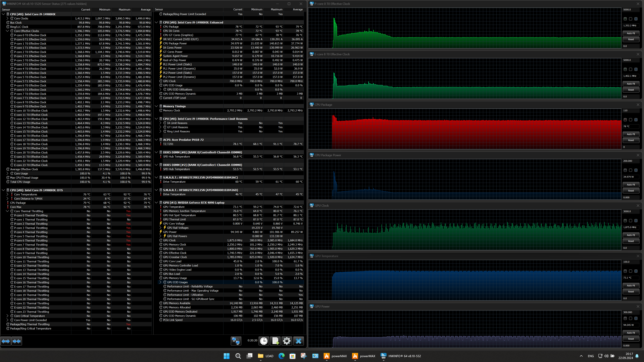The width and height of the screenshot is (644, 362).
Task: Click the remote network monitoring icon
Action: point(236,341)
